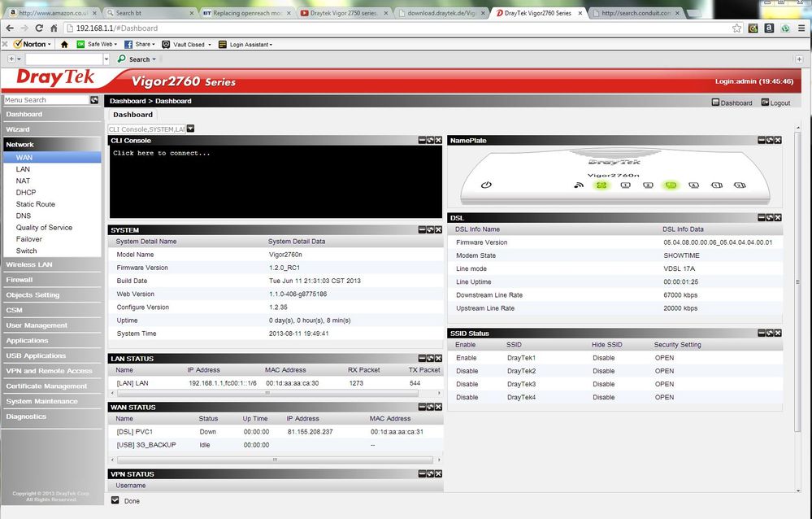Switch to the Draytek Vigor 2750 series tab

click(344, 13)
